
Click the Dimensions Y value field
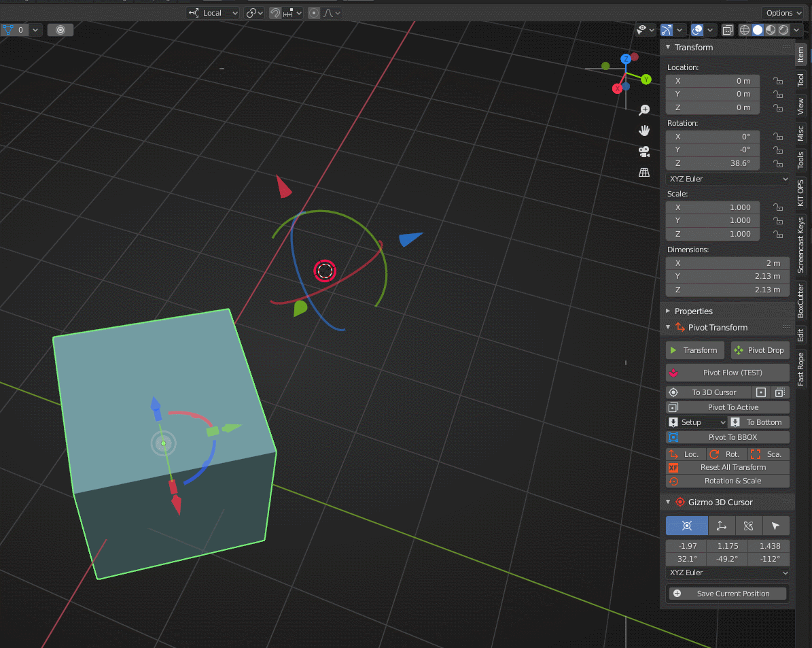(728, 276)
